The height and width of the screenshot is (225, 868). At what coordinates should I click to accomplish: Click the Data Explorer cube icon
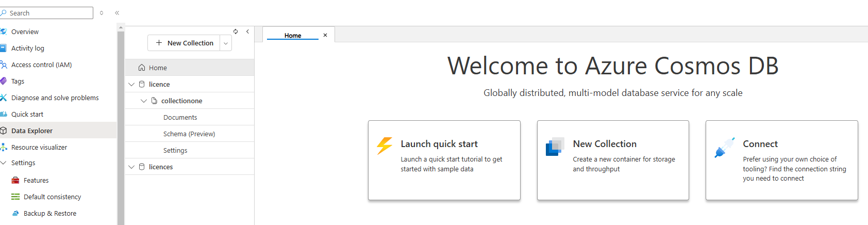click(3, 131)
